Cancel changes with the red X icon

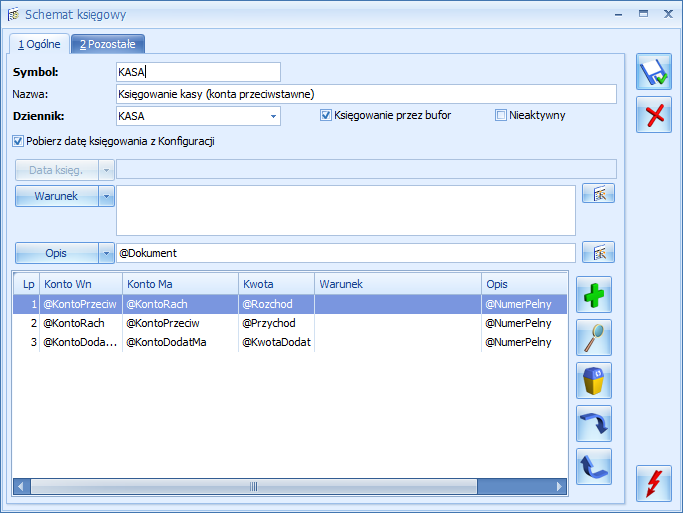[653, 115]
